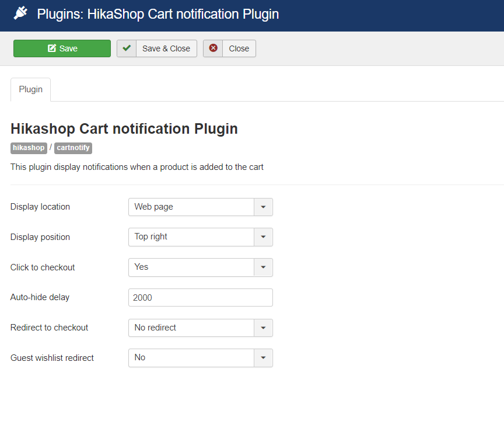This screenshot has width=504, height=421.
Task: Click the Guest wishlist redirect label
Action: click(x=52, y=358)
